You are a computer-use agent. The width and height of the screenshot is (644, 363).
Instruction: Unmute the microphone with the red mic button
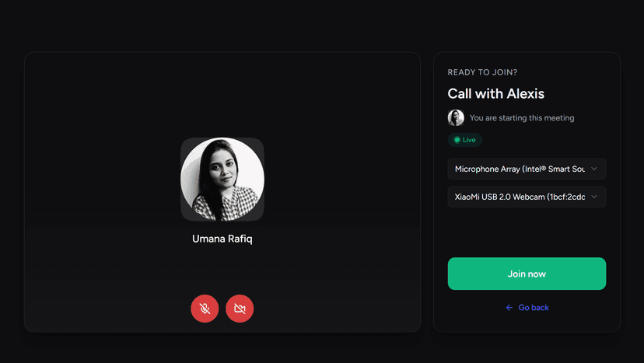pyautogui.click(x=205, y=309)
